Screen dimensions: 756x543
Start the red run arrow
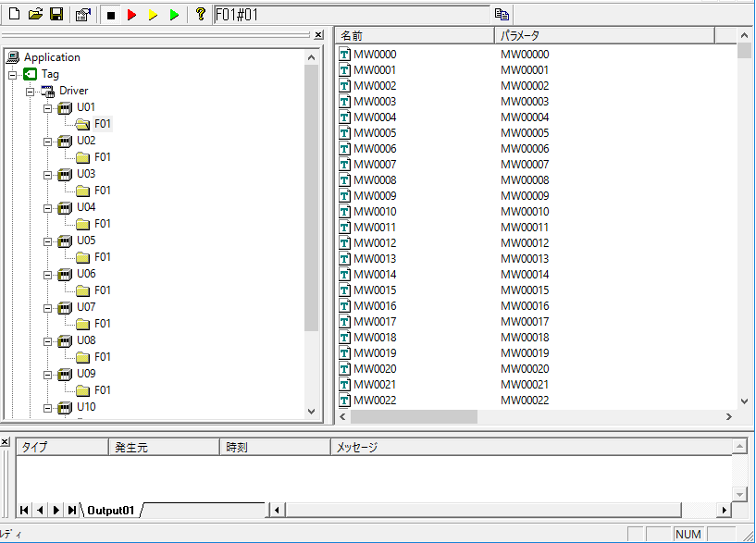[130, 14]
